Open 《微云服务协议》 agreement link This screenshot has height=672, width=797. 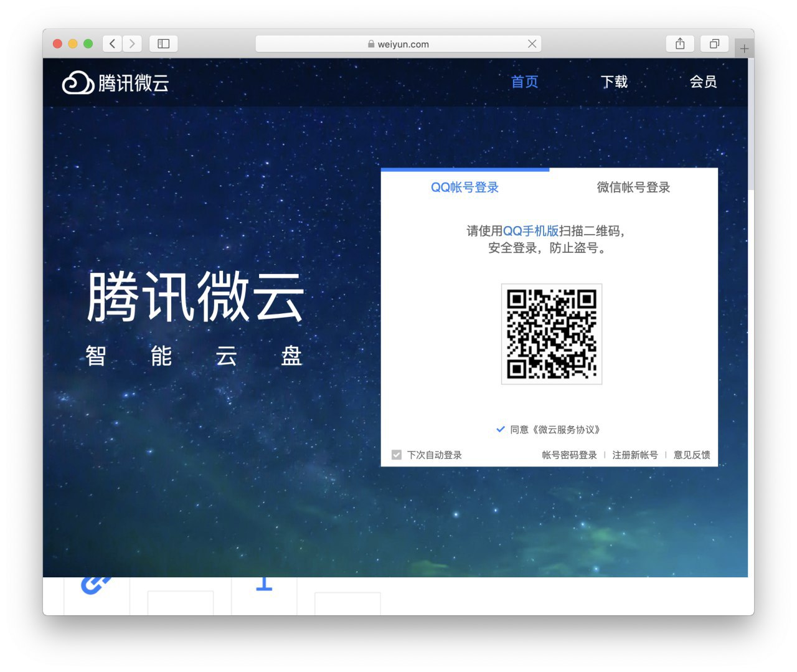tap(566, 430)
